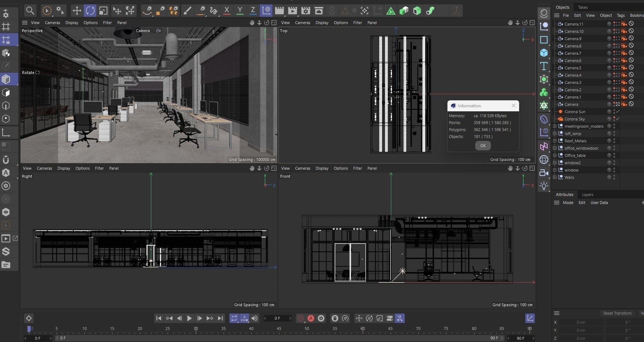Activate the Rotate tool
644x342 pixels.
tap(90, 11)
